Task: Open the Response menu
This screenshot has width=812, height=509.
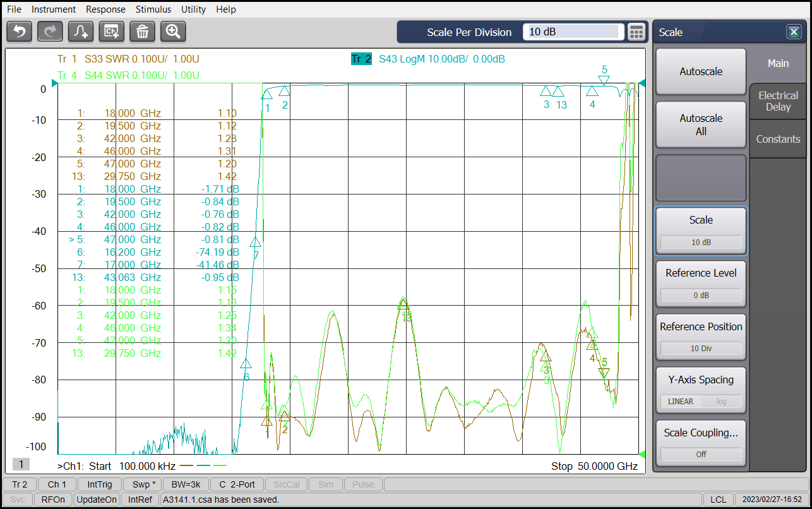Action: click(105, 9)
